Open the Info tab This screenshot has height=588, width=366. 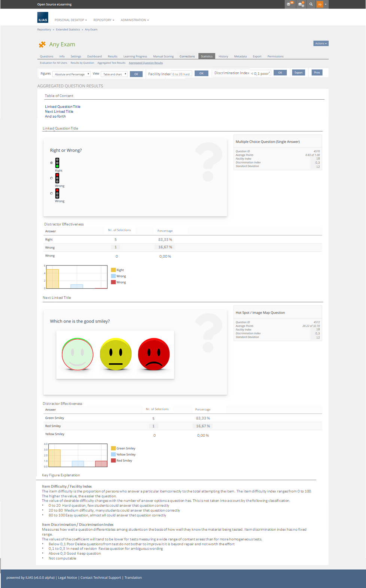click(62, 56)
